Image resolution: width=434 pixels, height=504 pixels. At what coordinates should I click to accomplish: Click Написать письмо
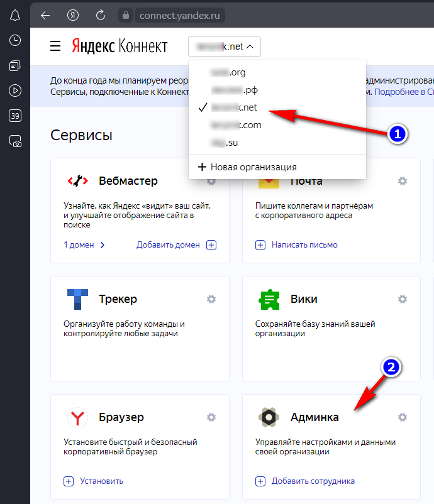(304, 245)
